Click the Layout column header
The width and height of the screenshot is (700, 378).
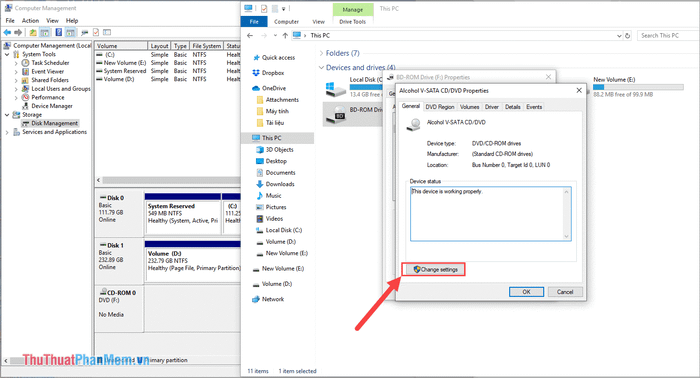[x=159, y=46]
